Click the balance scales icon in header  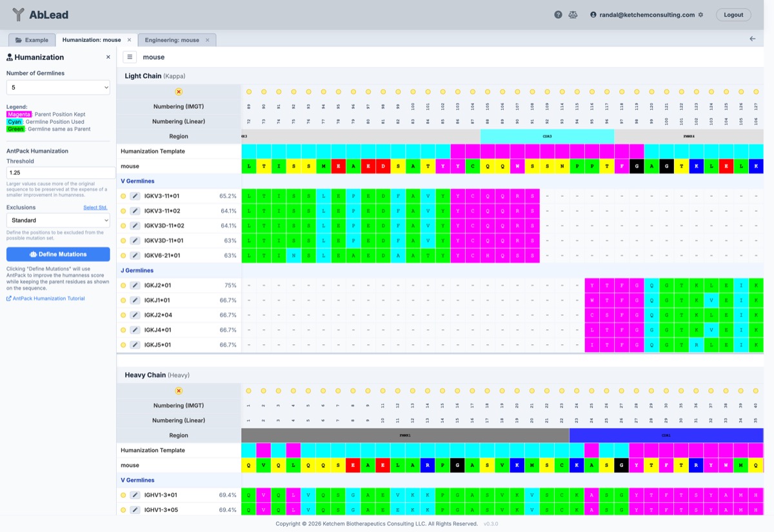point(573,15)
